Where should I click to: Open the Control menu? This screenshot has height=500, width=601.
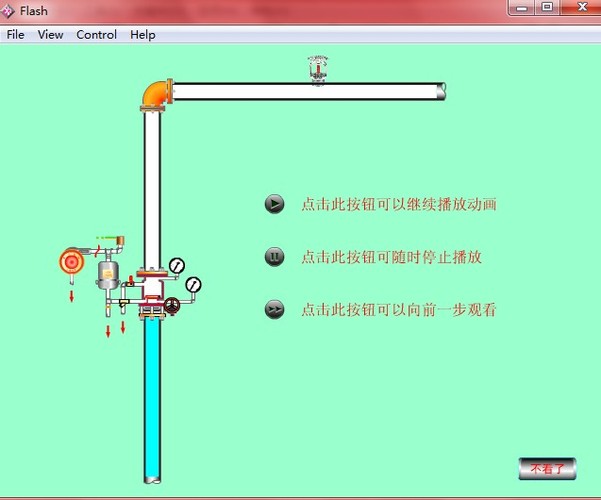coord(96,35)
